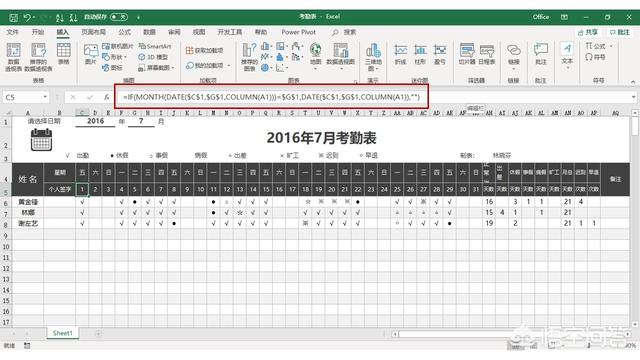
Task: Toggle the AutoSave switch
Action: pyautogui.click(x=119, y=17)
